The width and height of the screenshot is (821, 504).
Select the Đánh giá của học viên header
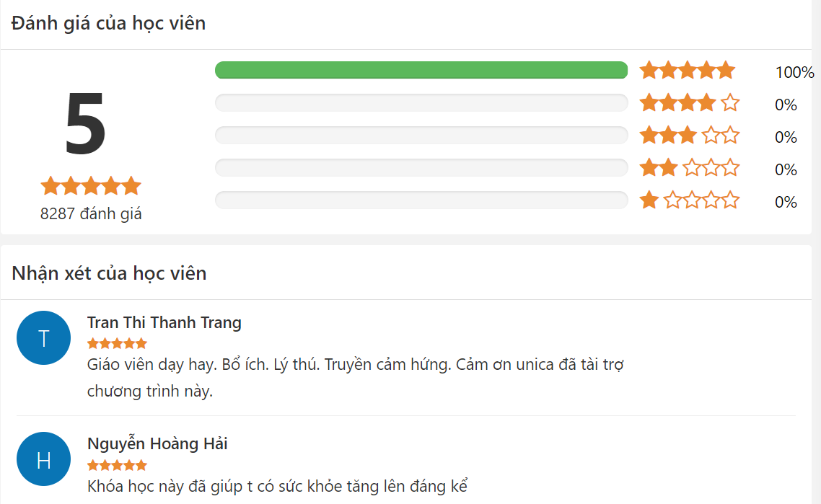[x=107, y=23]
